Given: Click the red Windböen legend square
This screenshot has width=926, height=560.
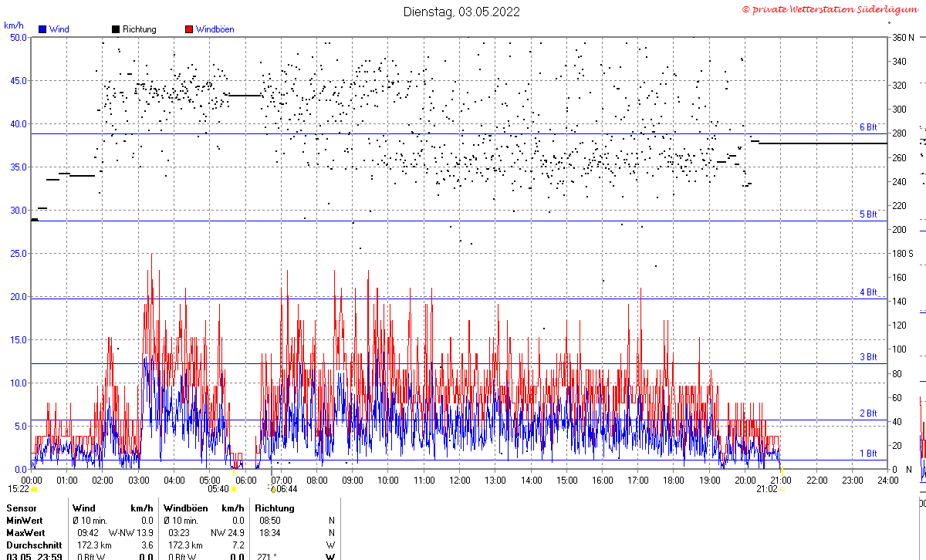Looking at the screenshot, I should (189, 29).
